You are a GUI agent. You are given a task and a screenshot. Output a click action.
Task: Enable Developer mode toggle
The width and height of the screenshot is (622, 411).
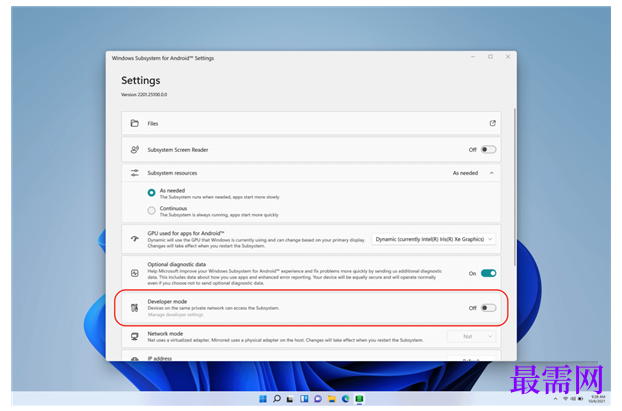coord(488,308)
